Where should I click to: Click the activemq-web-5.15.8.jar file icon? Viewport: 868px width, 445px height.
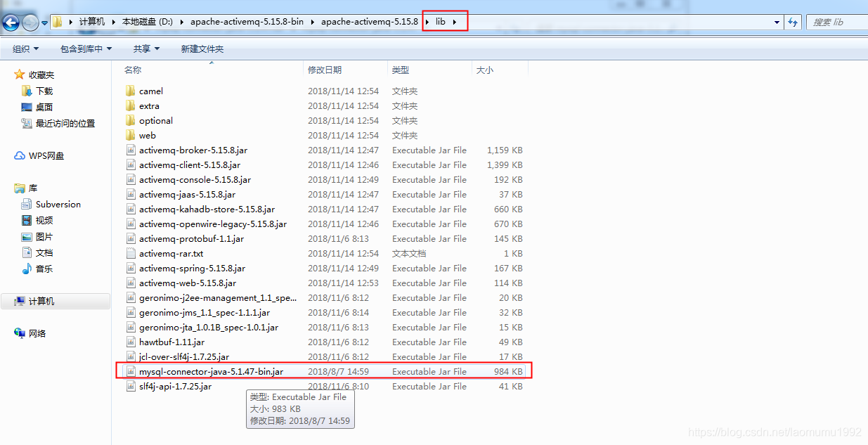click(131, 283)
